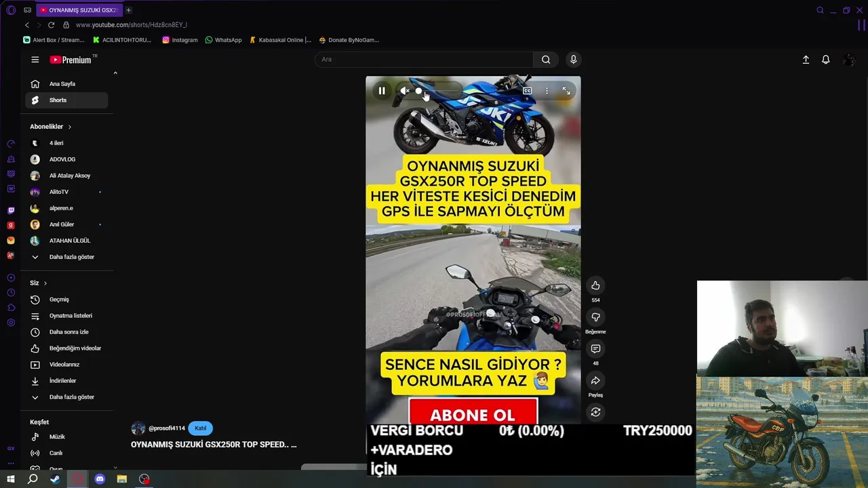Viewport: 868px width, 488px height.
Task: Expand the Siz section chevron
Action: pos(45,283)
